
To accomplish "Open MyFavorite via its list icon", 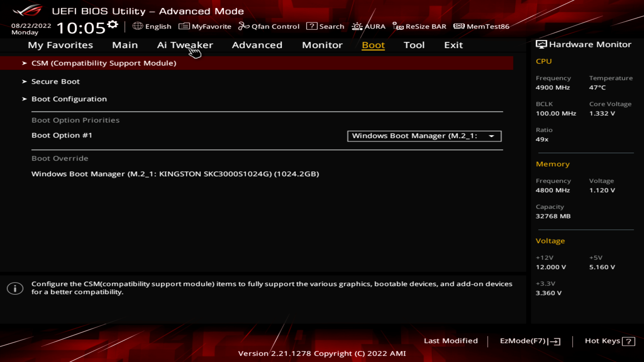I will point(184,26).
